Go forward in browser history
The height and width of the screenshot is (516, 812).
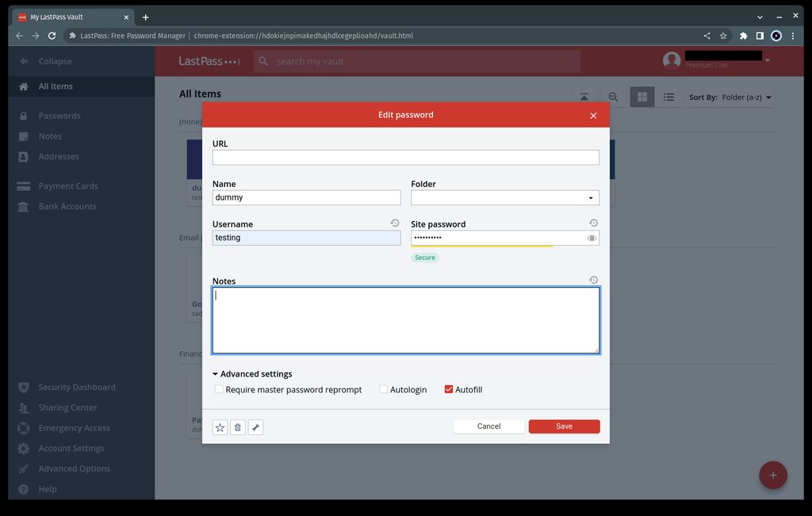click(x=35, y=36)
